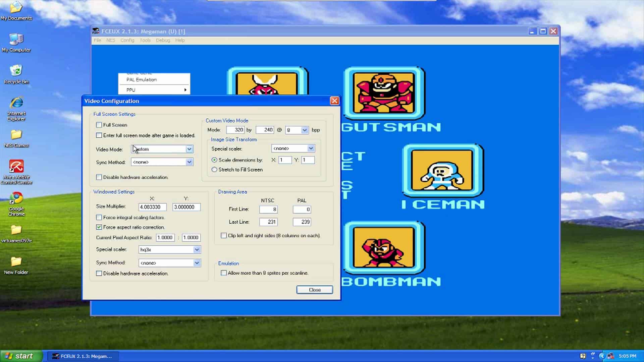Viewport: 644px width, 362px height.
Task: Click the FCEUX title bar app icon
Action: point(96,31)
